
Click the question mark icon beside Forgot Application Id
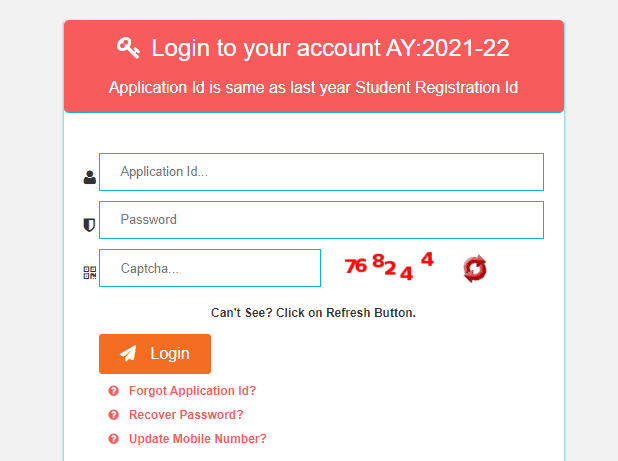[x=113, y=391]
